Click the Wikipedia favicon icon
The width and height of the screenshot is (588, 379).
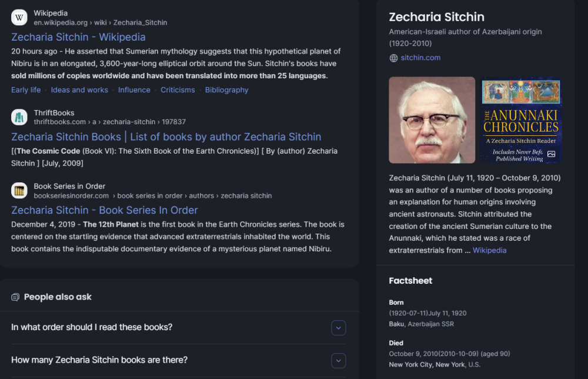pyautogui.click(x=19, y=18)
